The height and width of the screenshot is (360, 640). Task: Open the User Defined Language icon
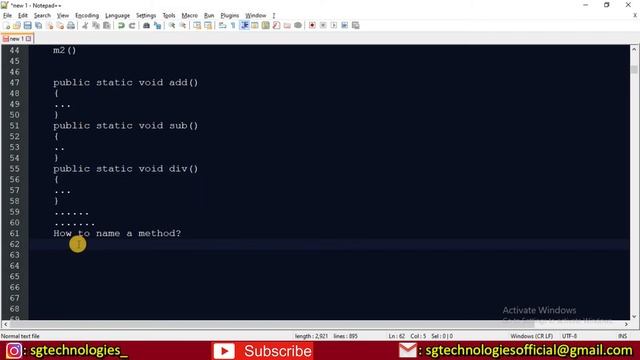(255, 25)
